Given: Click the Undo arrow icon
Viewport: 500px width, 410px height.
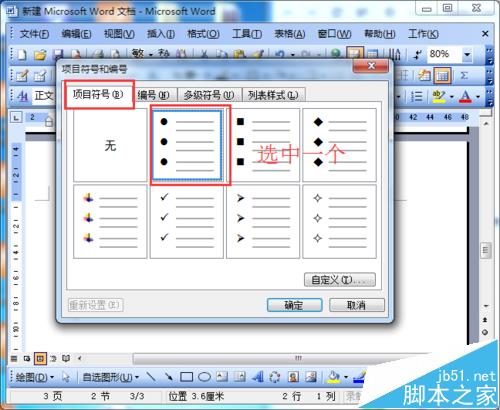Looking at the screenshot, I should point(280,54).
